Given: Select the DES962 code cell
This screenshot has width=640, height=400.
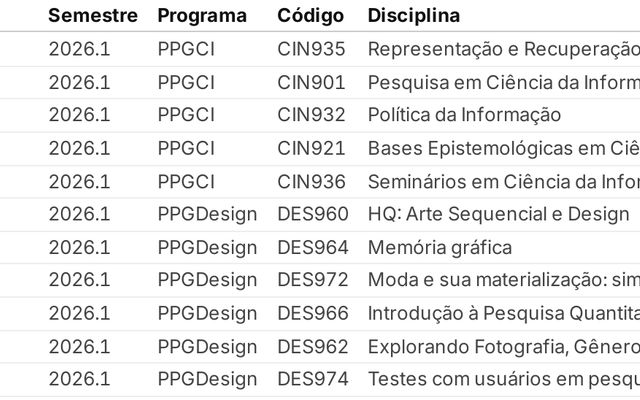Looking at the screenshot, I should (x=313, y=346).
